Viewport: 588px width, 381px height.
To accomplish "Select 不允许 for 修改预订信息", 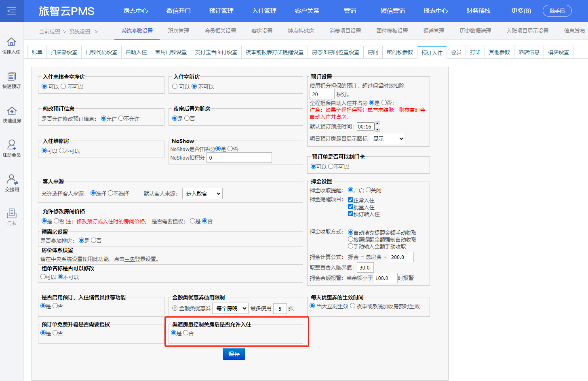I will tap(121, 118).
